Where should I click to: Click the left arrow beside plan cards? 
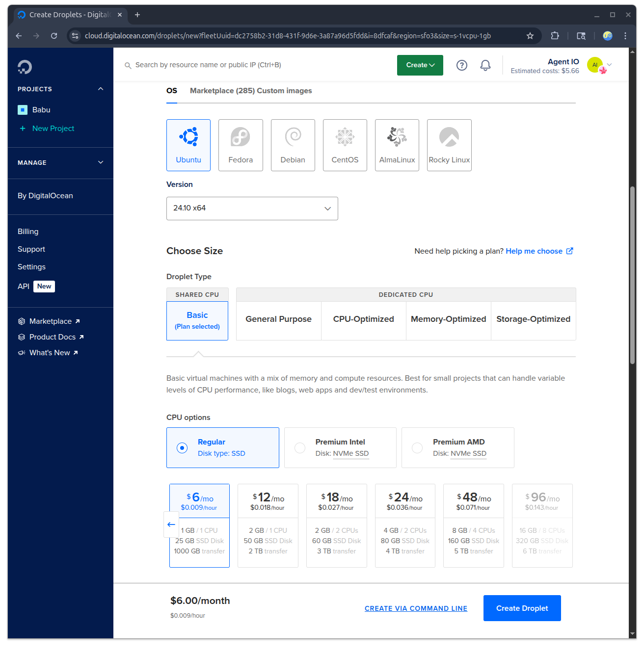[x=171, y=524]
